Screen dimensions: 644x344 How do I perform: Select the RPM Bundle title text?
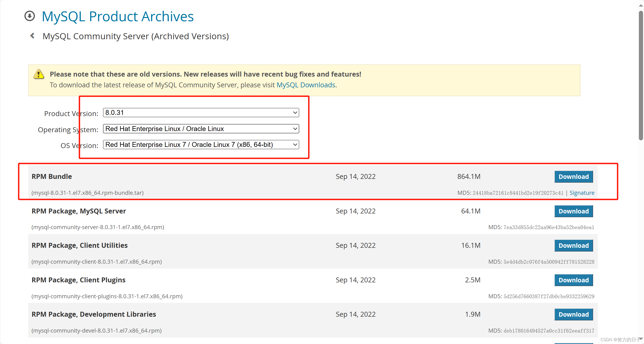(52, 177)
